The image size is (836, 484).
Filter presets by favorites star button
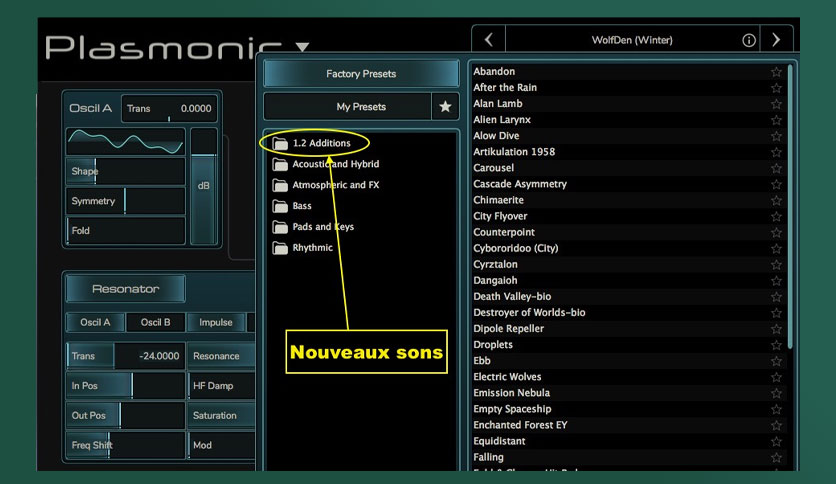coord(445,107)
